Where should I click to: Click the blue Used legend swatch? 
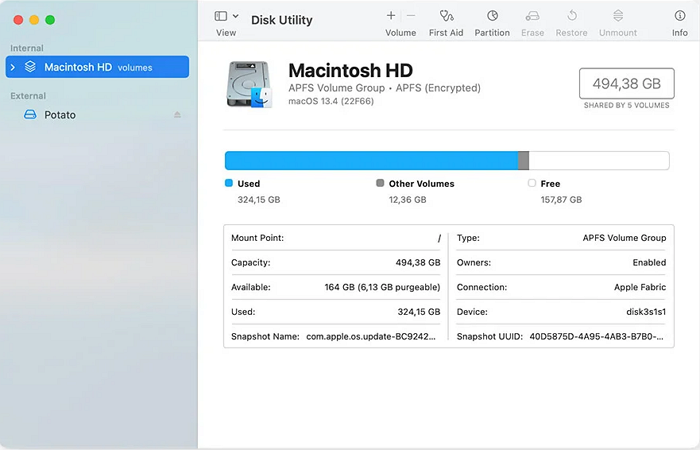[x=229, y=184]
